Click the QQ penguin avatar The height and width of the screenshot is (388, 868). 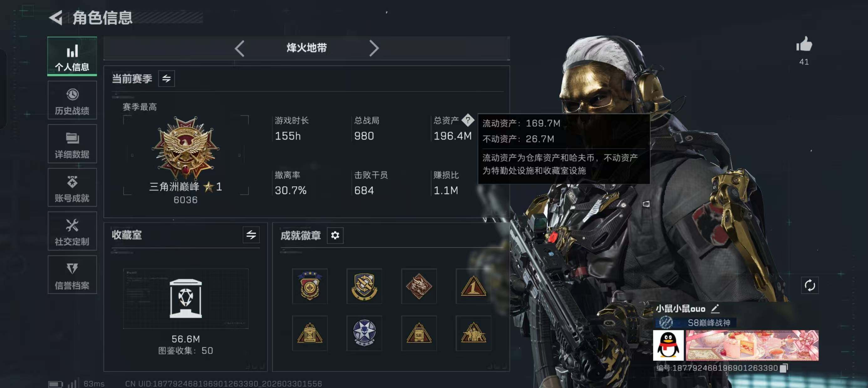(x=668, y=345)
